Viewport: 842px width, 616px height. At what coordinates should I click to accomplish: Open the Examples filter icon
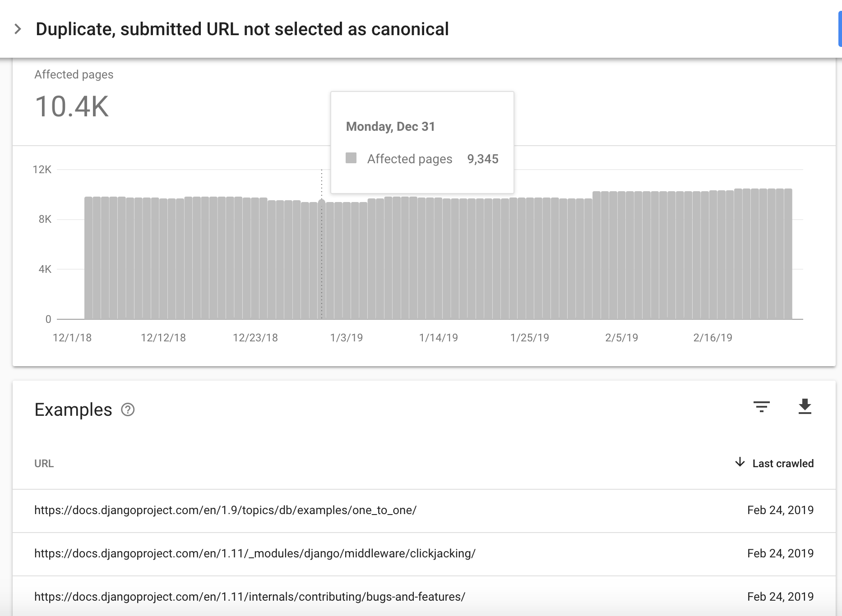point(762,407)
